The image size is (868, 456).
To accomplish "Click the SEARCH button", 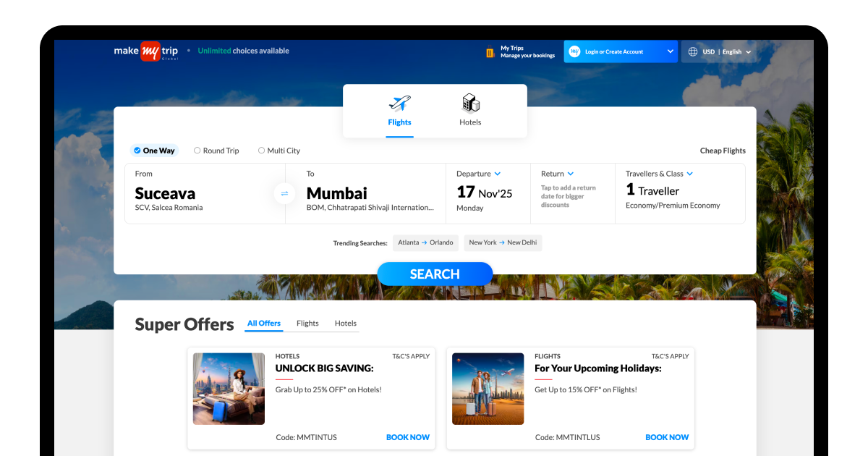I will [435, 274].
